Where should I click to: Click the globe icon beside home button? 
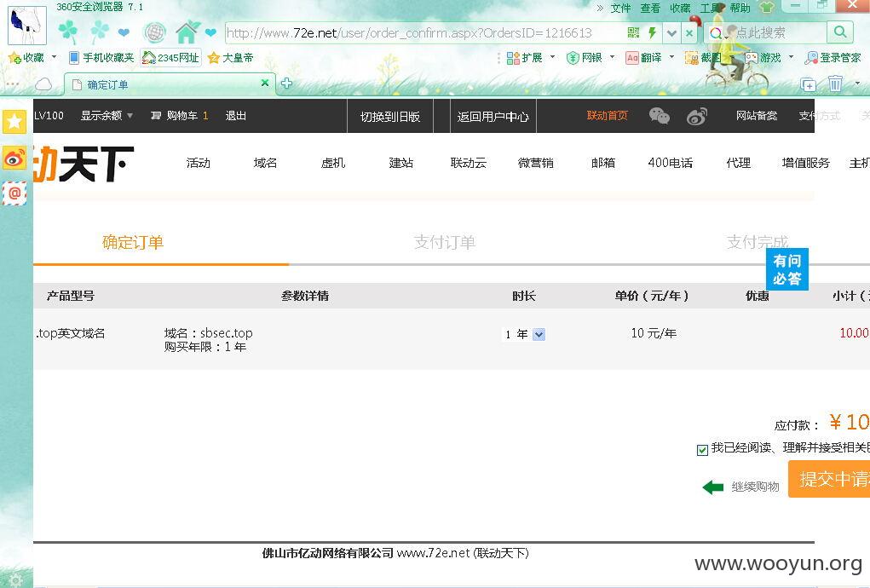[x=155, y=32]
